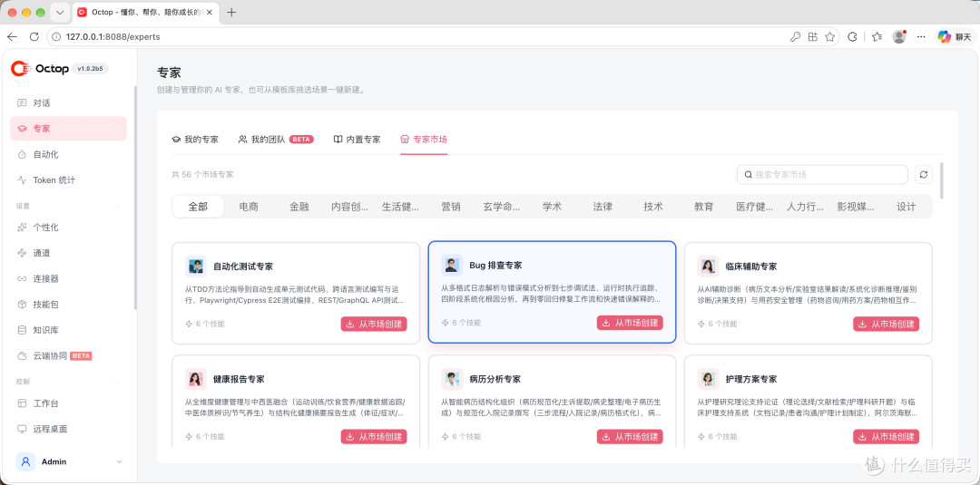980x485 pixels.
Task: Click browser back arrow
Action: [12, 37]
